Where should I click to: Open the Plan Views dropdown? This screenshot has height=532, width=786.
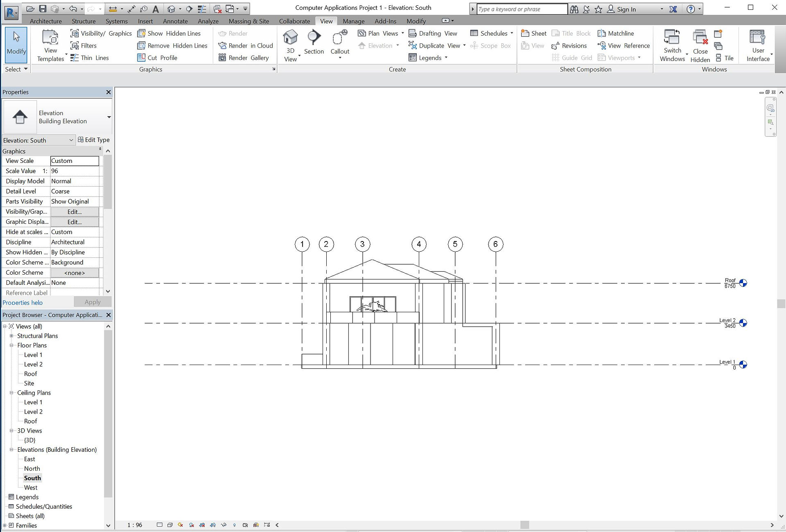(381, 34)
